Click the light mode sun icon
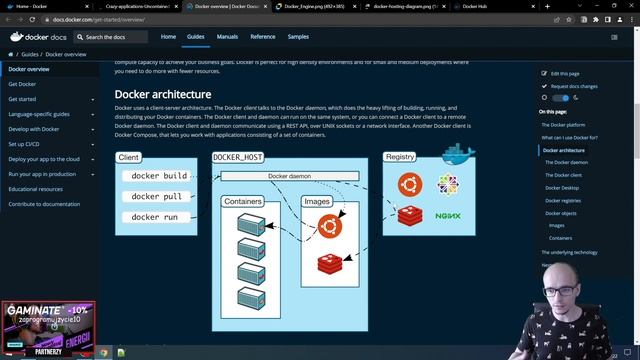The width and height of the screenshot is (640, 360). (544, 98)
